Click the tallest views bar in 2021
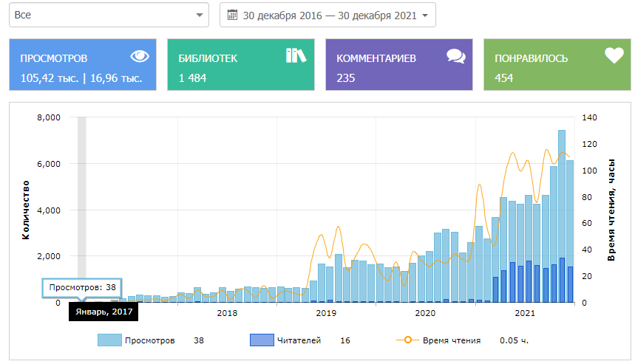This screenshot has height=364, width=635. click(x=562, y=216)
